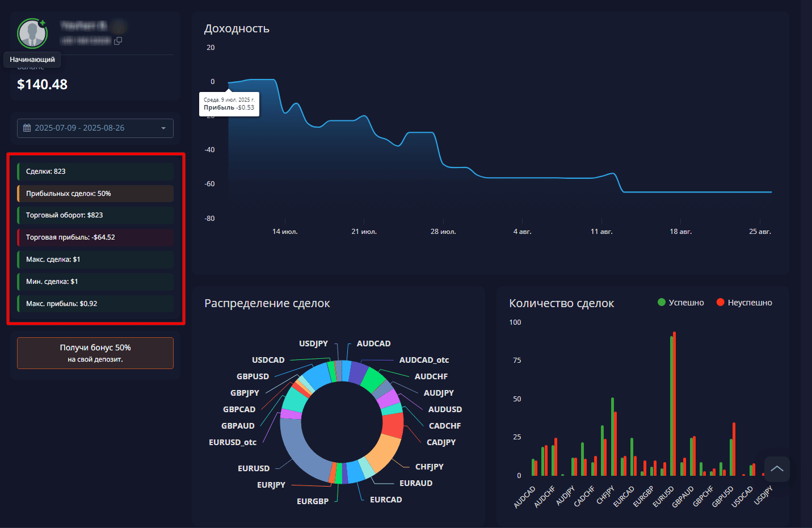Click the GBPJPY label in donut chart
The width and height of the screenshot is (812, 528).
pyautogui.click(x=245, y=393)
